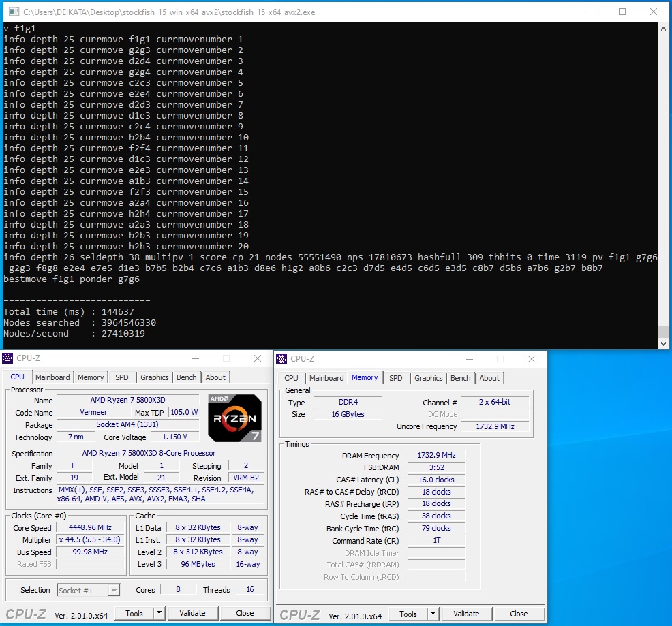Click the left CPU-Z window title icon
The width and height of the screenshot is (672, 626).
7,358
